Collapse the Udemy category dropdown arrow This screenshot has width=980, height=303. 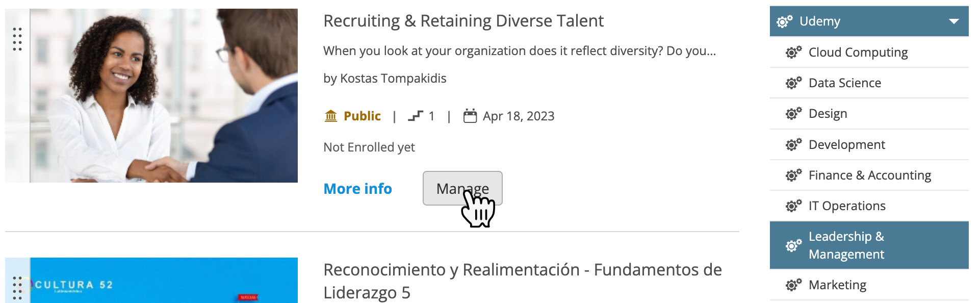pos(953,21)
